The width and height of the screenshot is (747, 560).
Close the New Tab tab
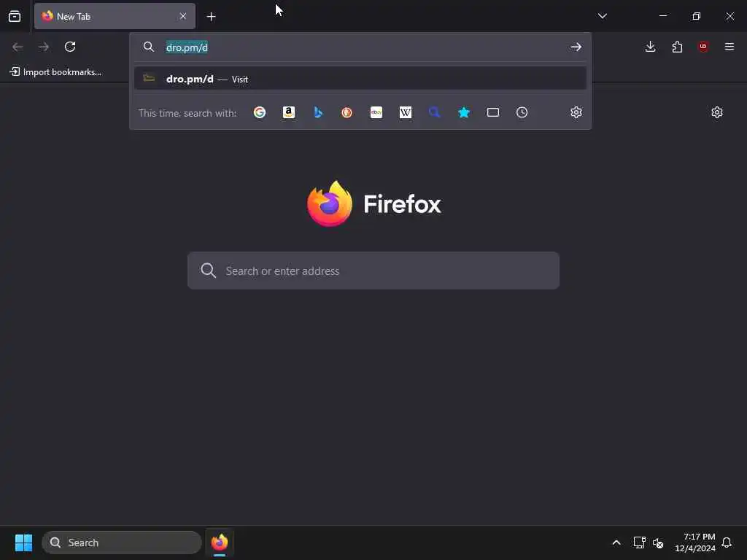183,16
